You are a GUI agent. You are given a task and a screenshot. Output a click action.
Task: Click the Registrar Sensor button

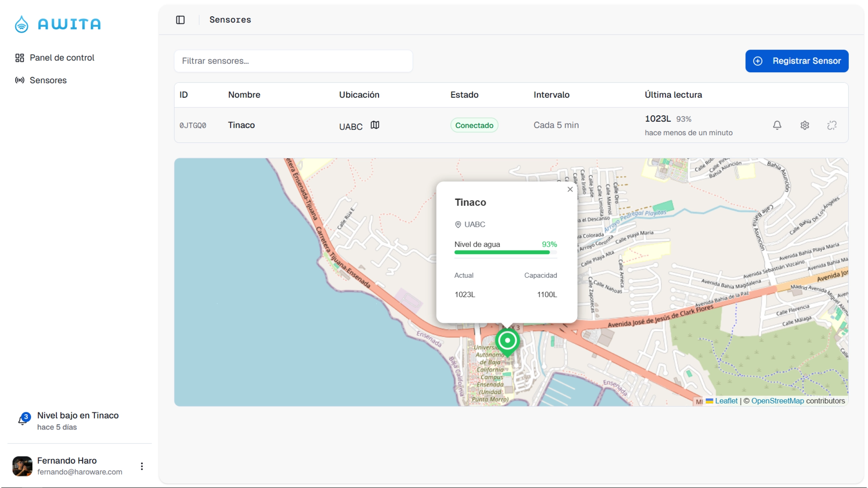point(797,61)
